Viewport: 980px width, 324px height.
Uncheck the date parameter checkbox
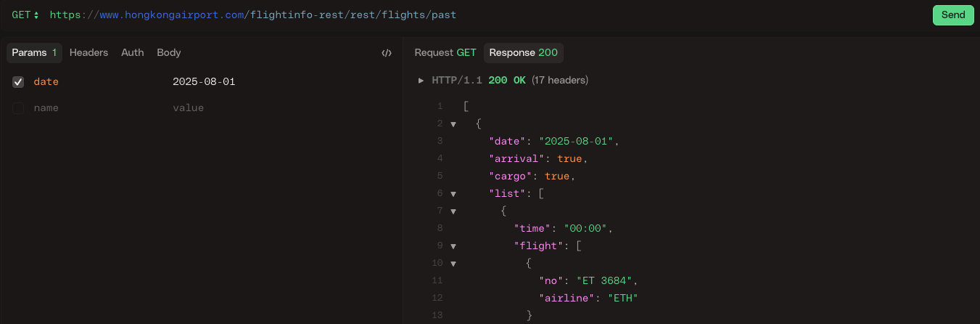(x=18, y=82)
